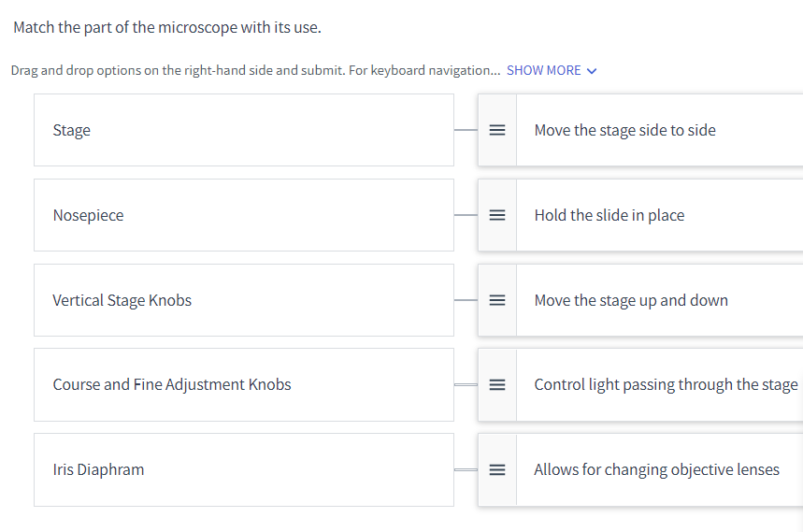The width and height of the screenshot is (803, 532).
Task: Click connector line next to Iris Diaphram box
Action: click(466, 469)
